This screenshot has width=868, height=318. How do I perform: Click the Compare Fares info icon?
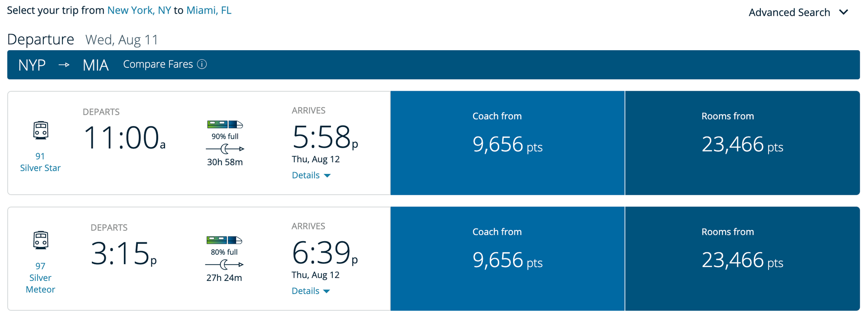point(202,64)
